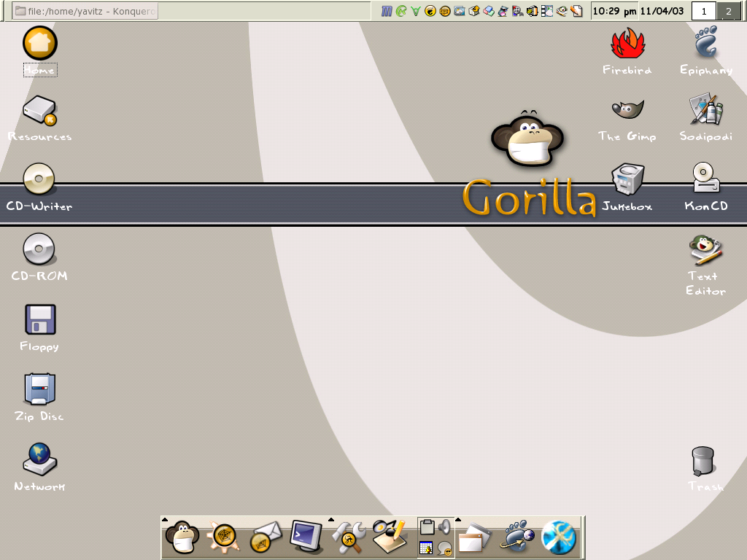The width and height of the screenshot is (747, 560).
Task: Launch Epiphany browser from desktop
Action: tap(706, 42)
